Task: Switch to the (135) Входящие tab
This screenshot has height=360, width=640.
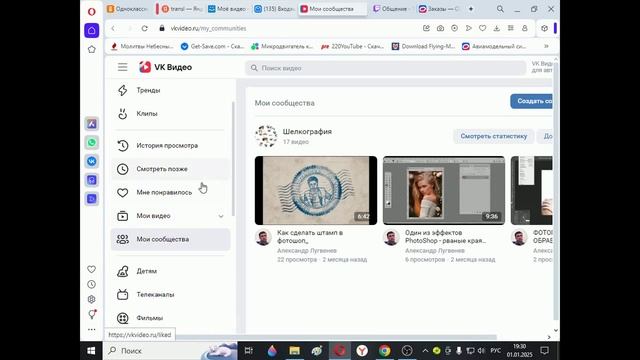Action: click(274, 9)
